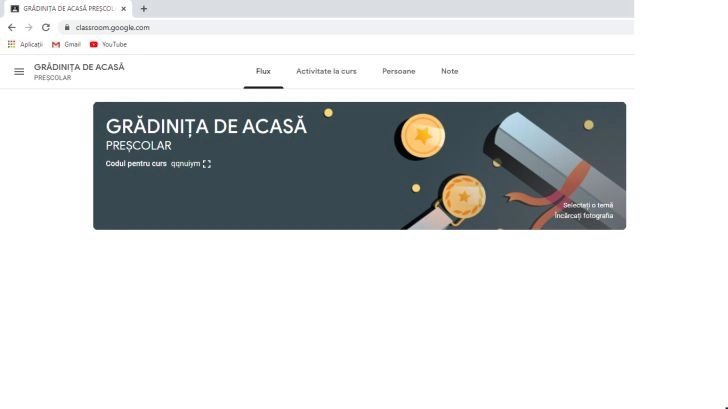728x409 pixels.
Task: Open the Note tab
Action: click(x=449, y=71)
